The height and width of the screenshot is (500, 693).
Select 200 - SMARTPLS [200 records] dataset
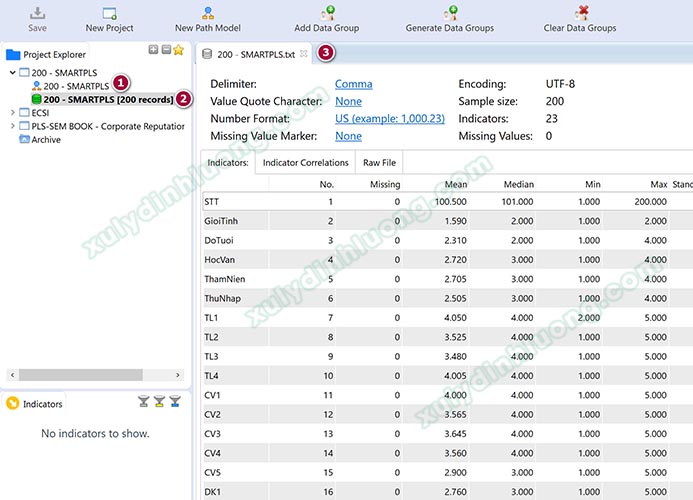coord(107,99)
